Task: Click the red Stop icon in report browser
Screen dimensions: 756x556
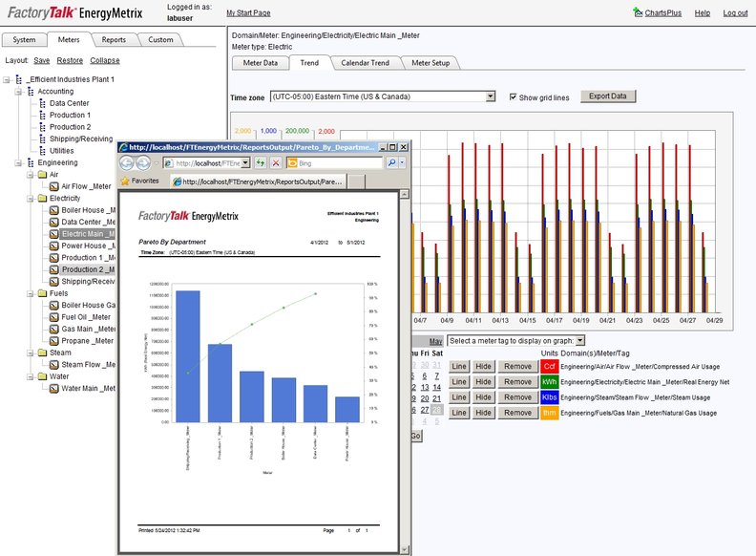Action: tap(276, 163)
